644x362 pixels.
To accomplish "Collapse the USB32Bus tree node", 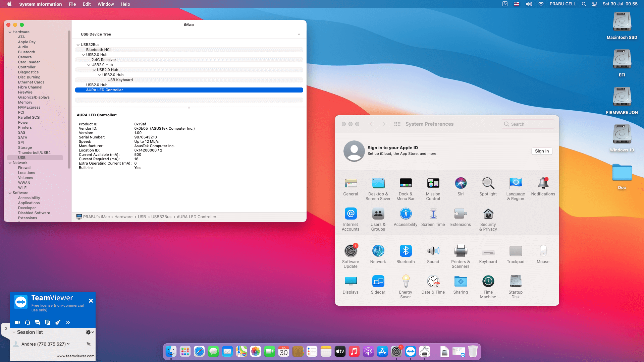I will (x=78, y=45).
